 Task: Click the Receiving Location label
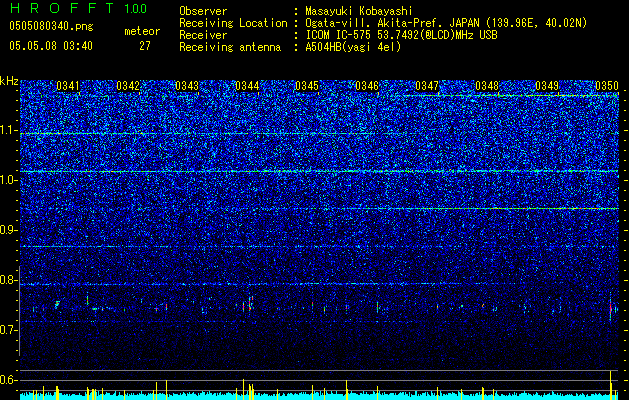click(233, 23)
